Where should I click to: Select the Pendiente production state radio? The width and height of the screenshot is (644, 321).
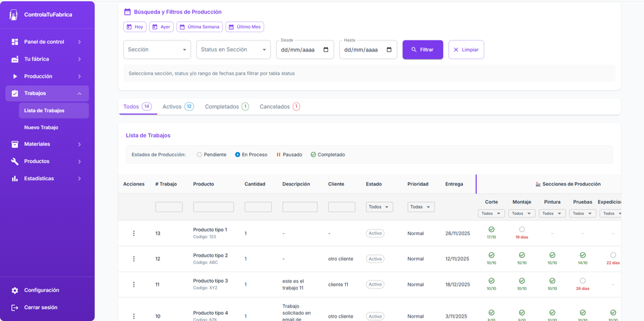pyautogui.click(x=199, y=154)
